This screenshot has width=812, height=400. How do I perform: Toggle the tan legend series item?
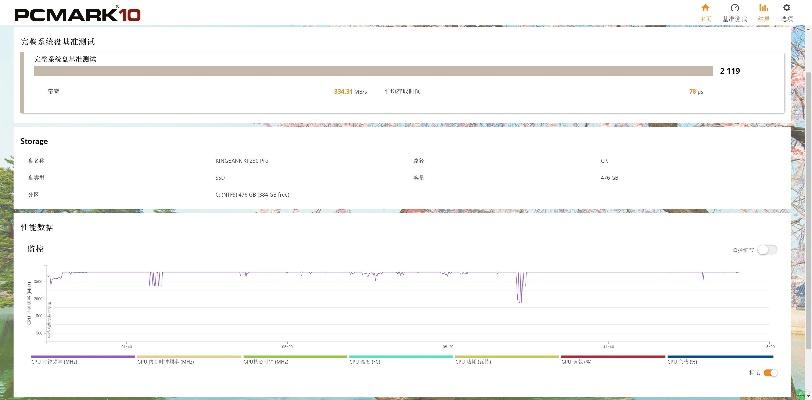[189, 359]
